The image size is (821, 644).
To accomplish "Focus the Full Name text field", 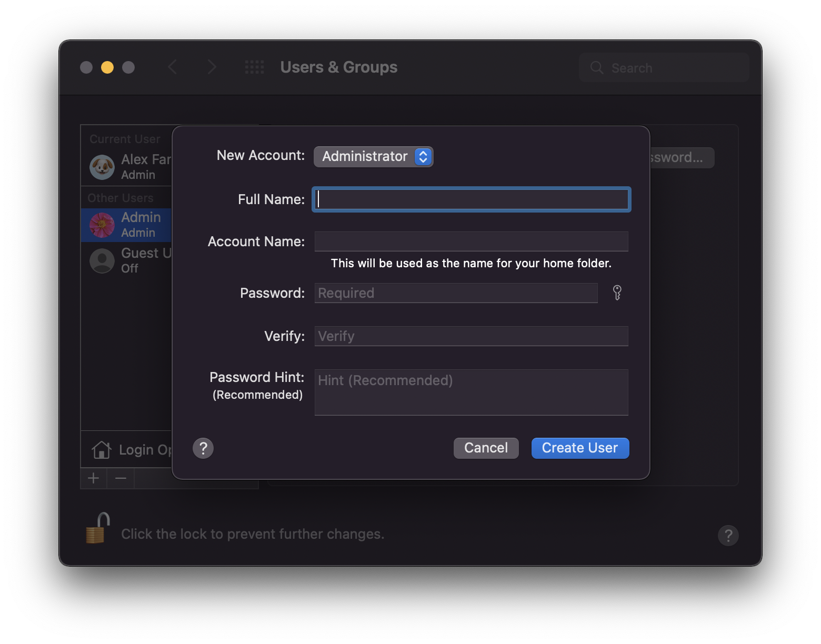I will coord(472,199).
